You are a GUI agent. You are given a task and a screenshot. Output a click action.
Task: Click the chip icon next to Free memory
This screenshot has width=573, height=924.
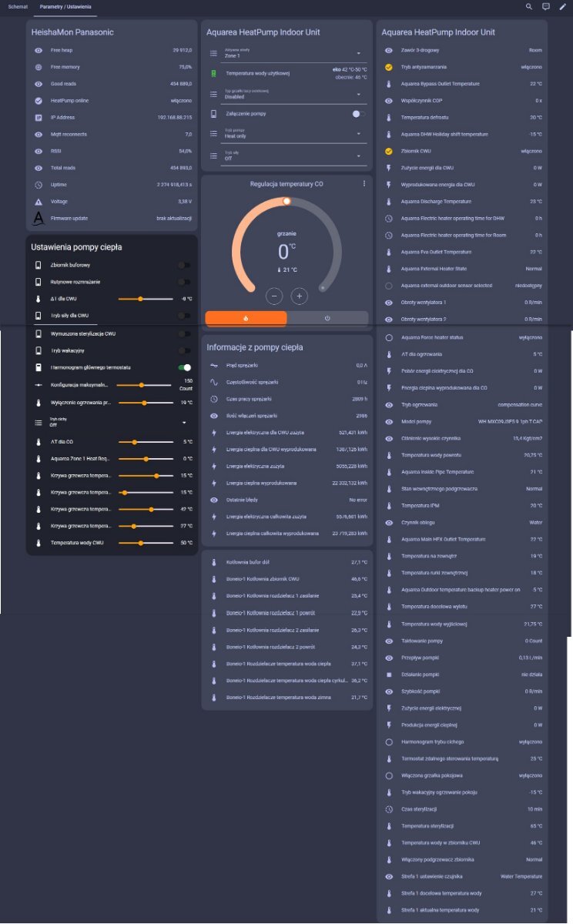(x=39, y=66)
